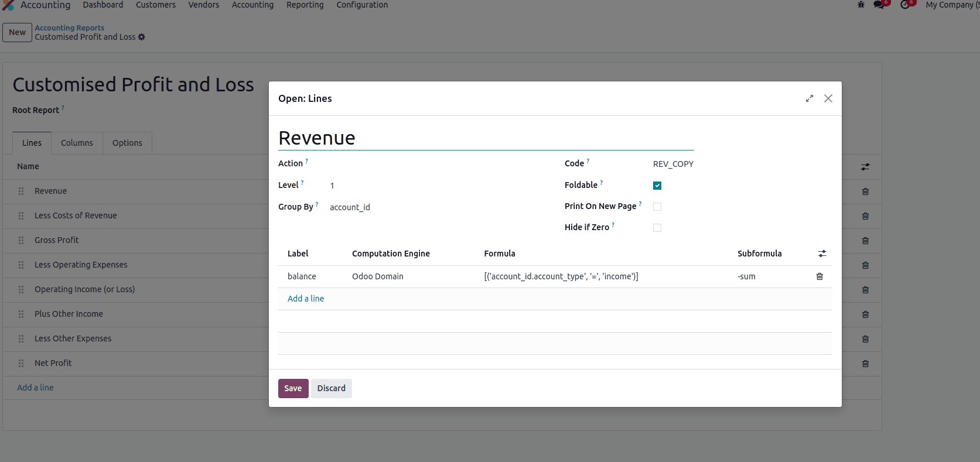Viewport: 980px width, 462px height.
Task: Delete the Less Costs of Revenue line
Action: [x=865, y=216]
